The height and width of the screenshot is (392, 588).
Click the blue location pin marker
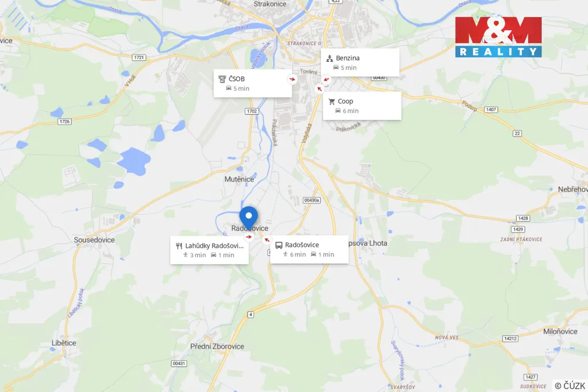pos(249,218)
